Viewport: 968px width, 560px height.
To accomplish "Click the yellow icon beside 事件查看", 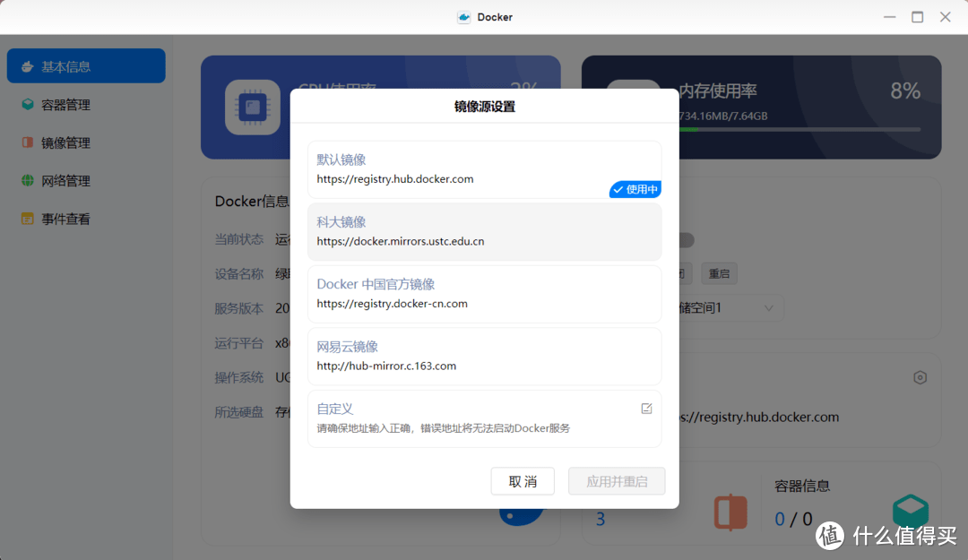I will tap(27, 219).
